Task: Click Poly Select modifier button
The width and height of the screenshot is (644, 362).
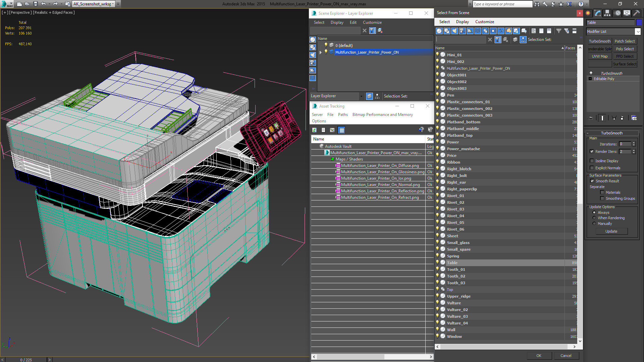Action: point(625,49)
